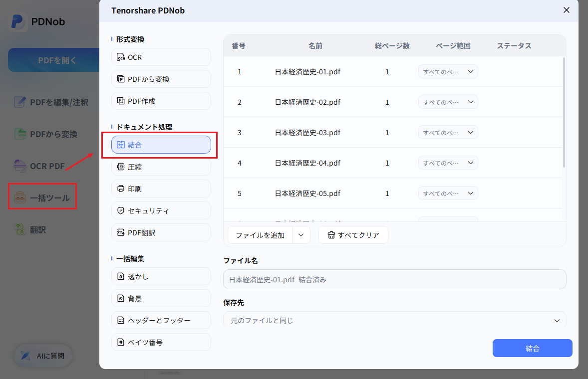
Task: Select file name 日本経済歴史-01.pdf
Action: (307, 71)
